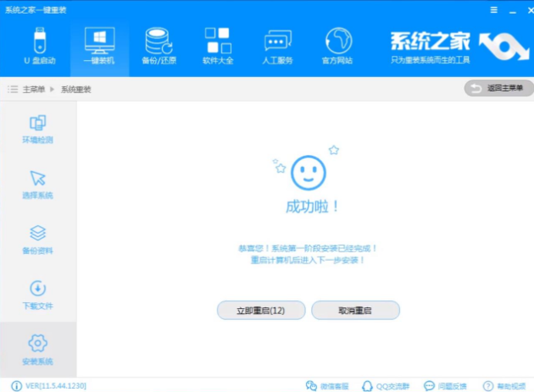
Task: Open the 备份资料 backup data step
Action: (x=37, y=240)
